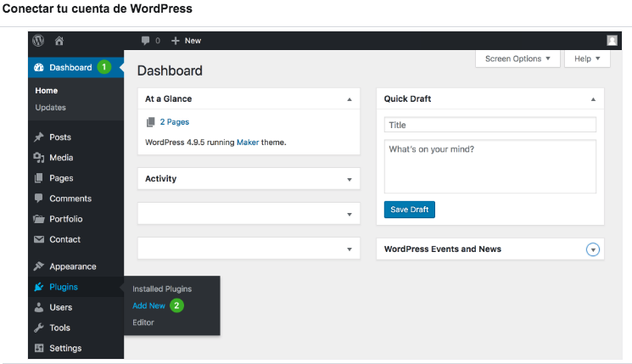Image resolution: width=632 pixels, height=364 pixels.
Task: Click the Portfolio folder icon
Action: pos(39,219)
